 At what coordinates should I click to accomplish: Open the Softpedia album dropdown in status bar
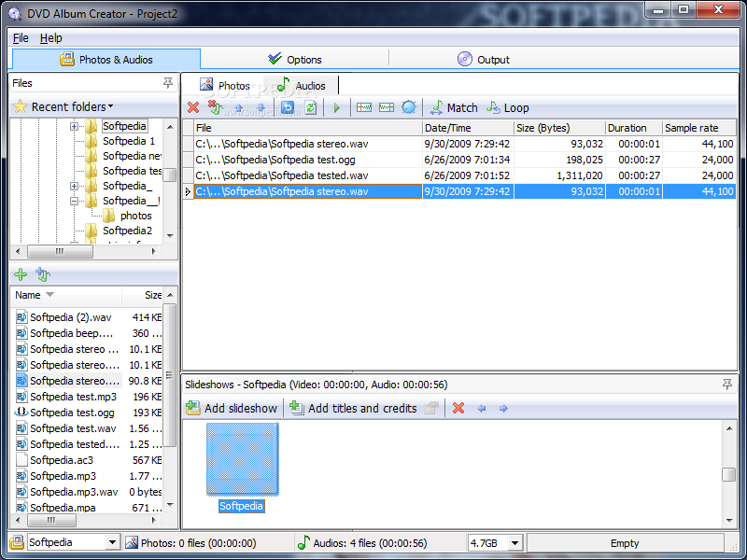(x=112, y=542)
